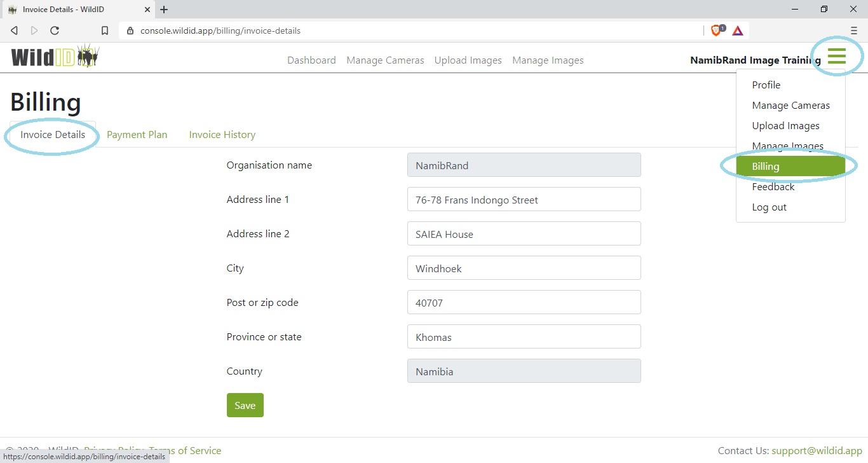Click the green Save button
868x463 pixels.
(245, 406)
